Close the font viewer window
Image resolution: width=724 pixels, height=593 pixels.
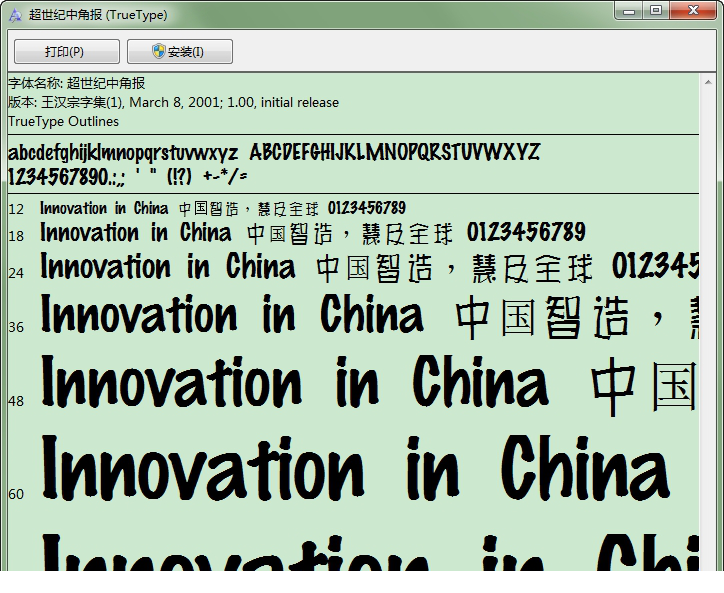click(x=693, y=11)
